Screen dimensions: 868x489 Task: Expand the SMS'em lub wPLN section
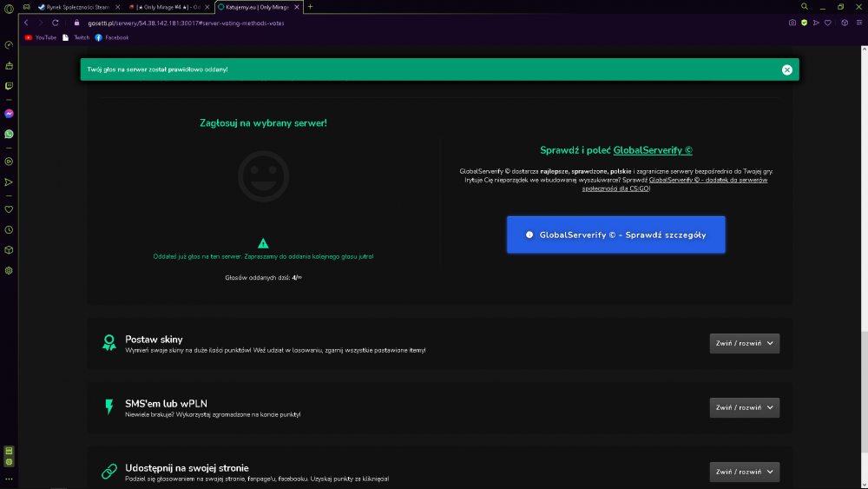744,407
